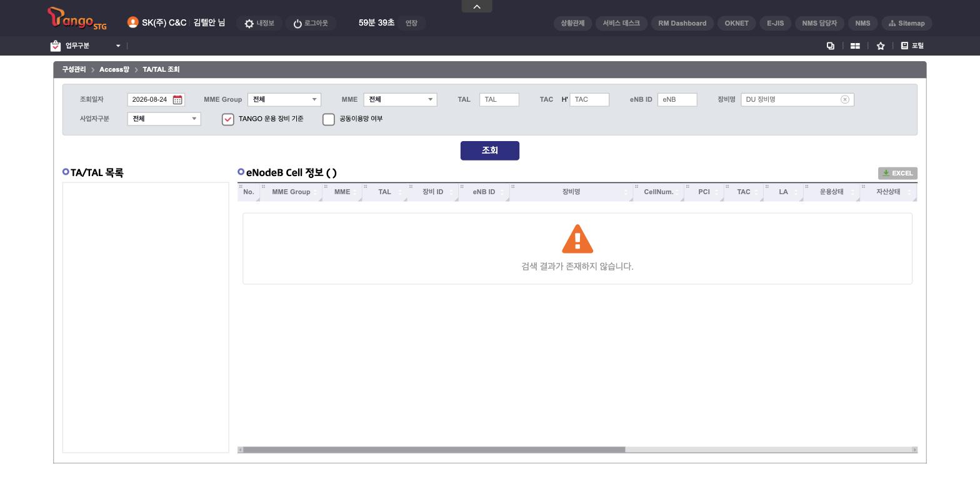Open the calendar date picker icon
The height and width of the screenshot is (482, 980).
(177, 100)
